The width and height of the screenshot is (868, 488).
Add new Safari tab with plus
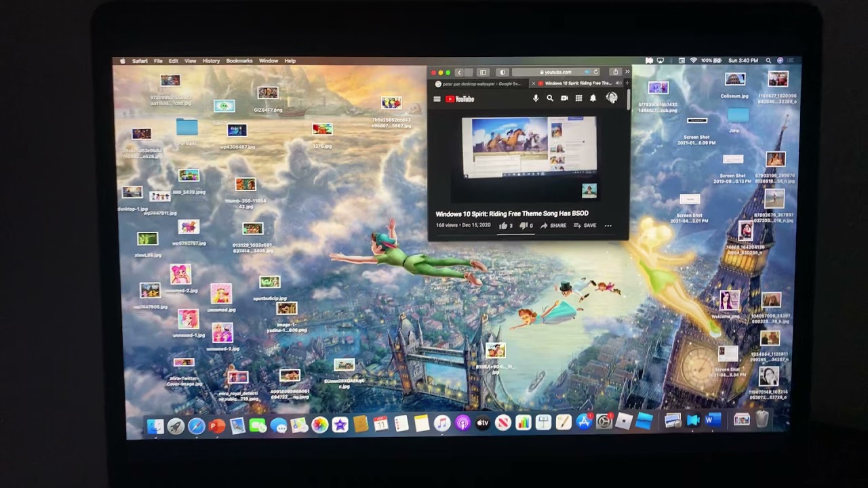pos(627,83)
